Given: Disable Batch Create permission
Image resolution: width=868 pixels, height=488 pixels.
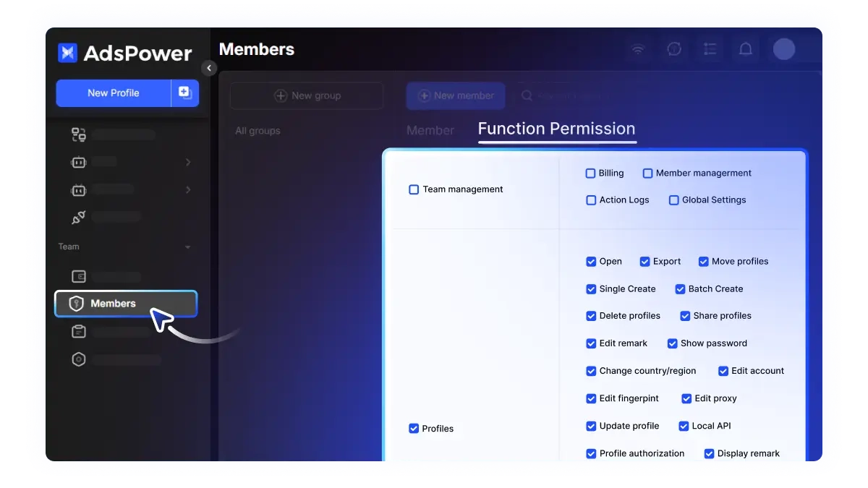Looking at the screenshot, I should click(680, 289).
